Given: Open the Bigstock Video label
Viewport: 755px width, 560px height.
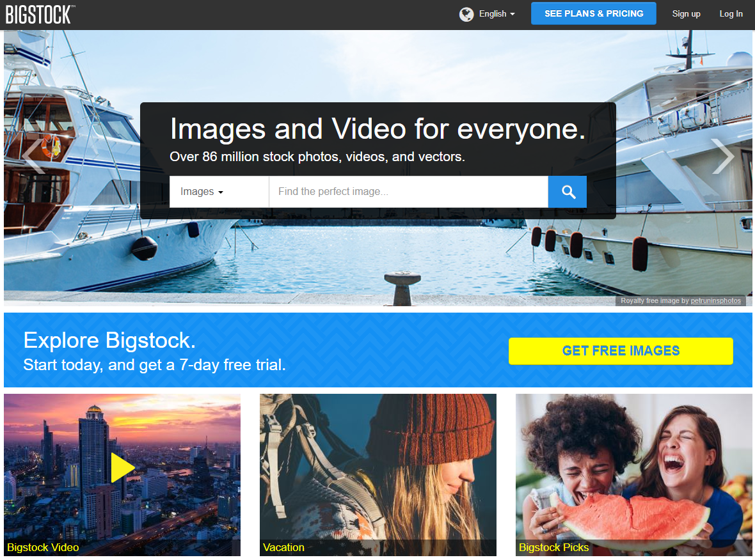Looking at the screenshot, I should [x=43, y=547].
